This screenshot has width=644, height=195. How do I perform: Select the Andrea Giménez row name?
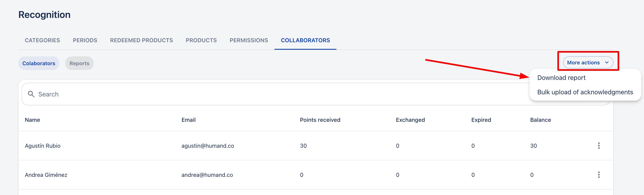46,175
